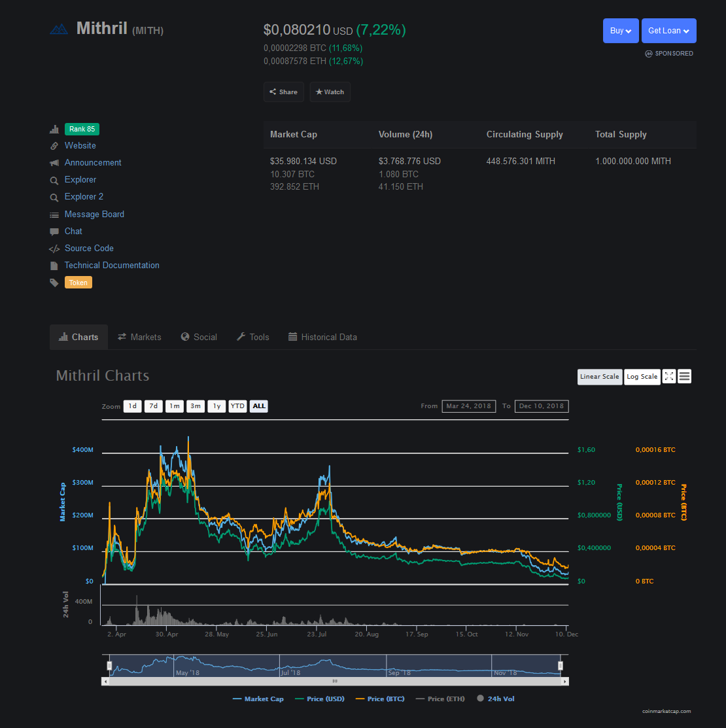Click the navigator left range handle
This screenshot has width=726, height=728.
tap(109, 666)
